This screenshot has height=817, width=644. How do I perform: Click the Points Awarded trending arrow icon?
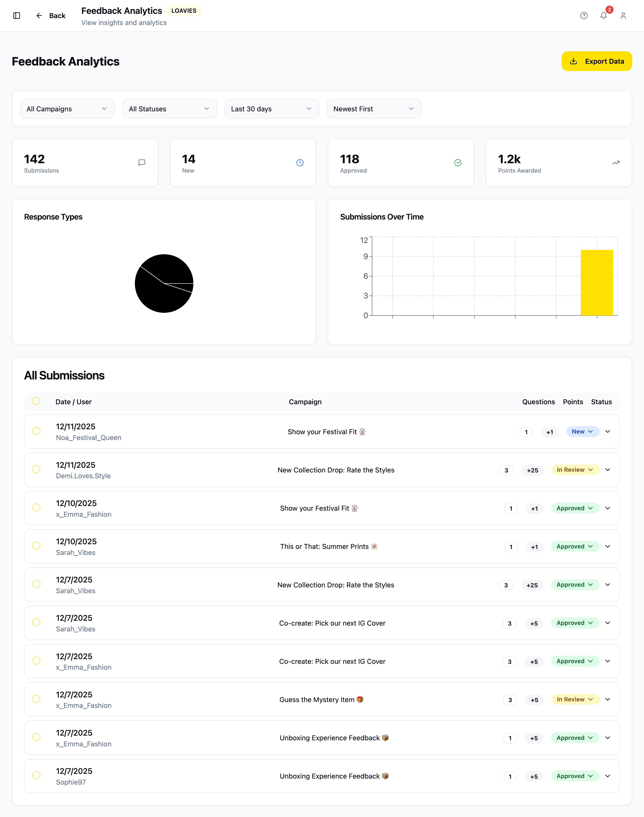tap(616, 163)
